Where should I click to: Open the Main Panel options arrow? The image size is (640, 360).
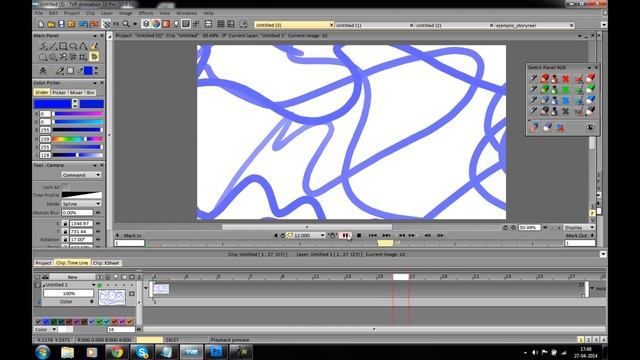click(x=95, y=36)
